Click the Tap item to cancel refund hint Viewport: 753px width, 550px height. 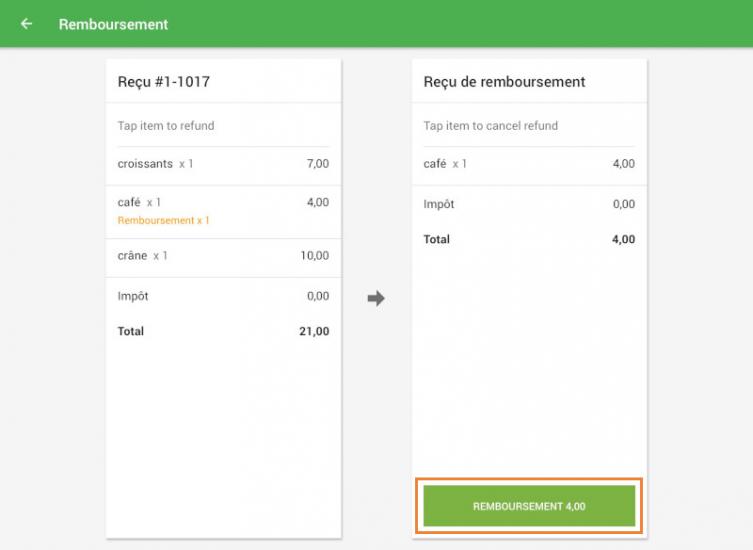490,126
